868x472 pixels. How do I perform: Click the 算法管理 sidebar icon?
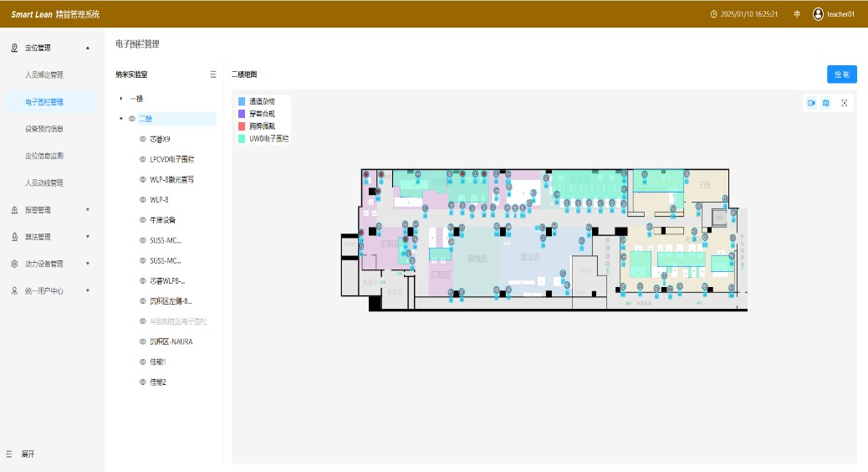pos(14,237)
